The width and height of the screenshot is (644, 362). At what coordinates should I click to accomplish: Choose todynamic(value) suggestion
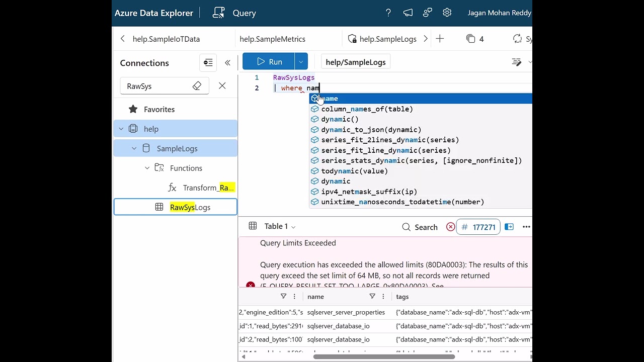click(x=421, y=171)
